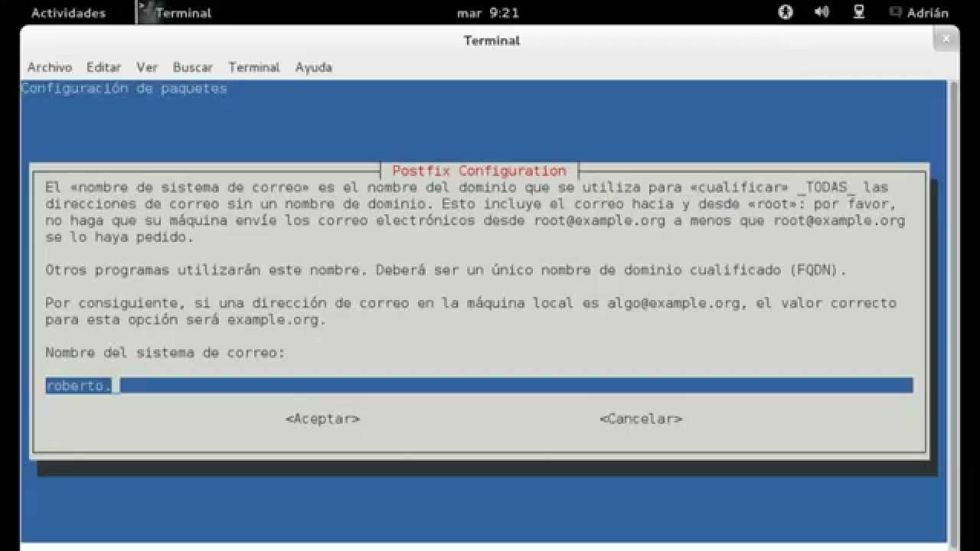Open the Buscar menu

tap(193, 67)
